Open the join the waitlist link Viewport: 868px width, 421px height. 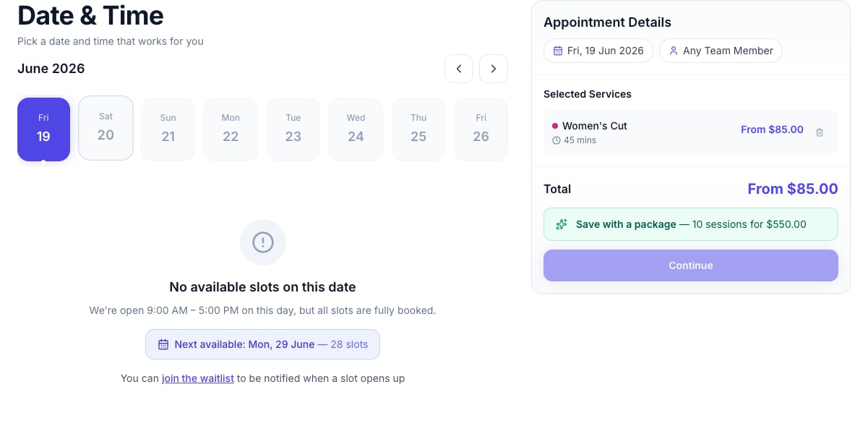pyautogui.click(x=198, y=378)
